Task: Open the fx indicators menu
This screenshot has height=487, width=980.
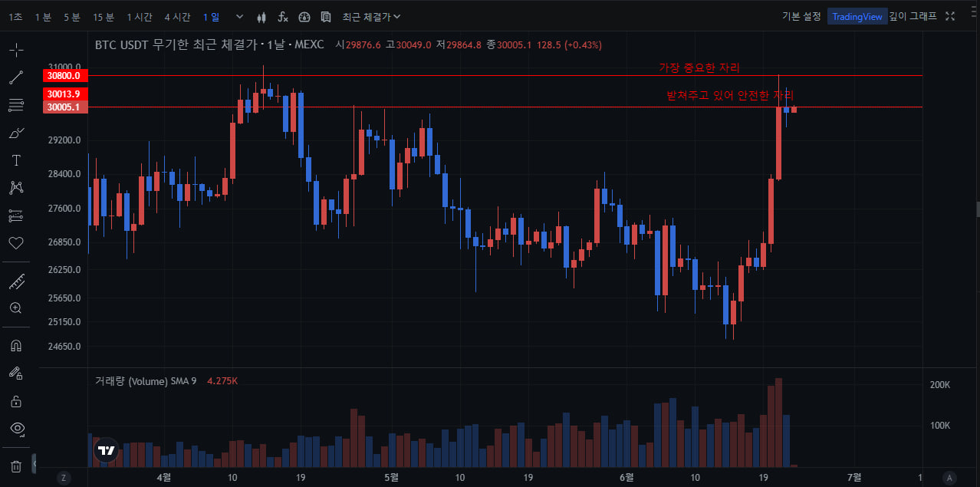Action: [x=283, y=17]
